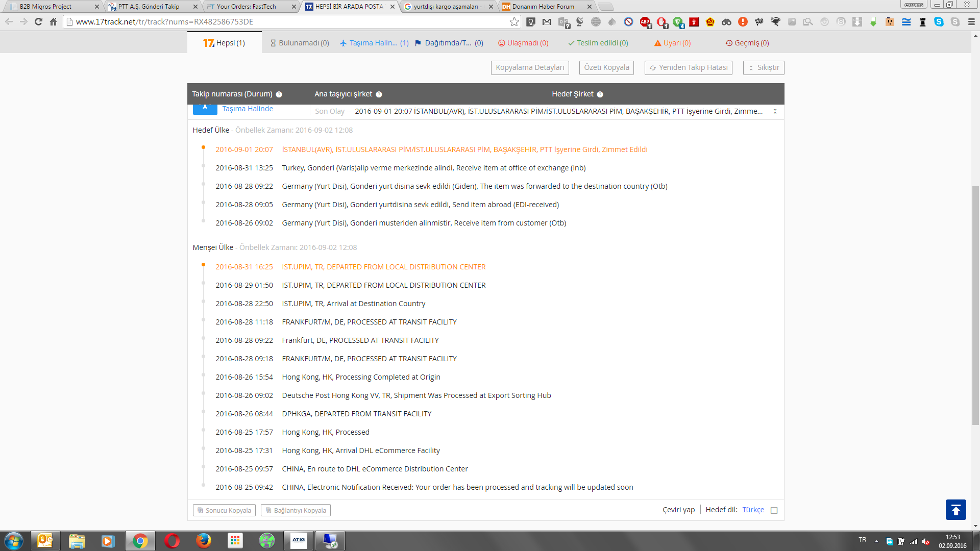Click Yeniden Takip Hatası button
The height and width of the screenshot is (551, 980).
point(688,67)
